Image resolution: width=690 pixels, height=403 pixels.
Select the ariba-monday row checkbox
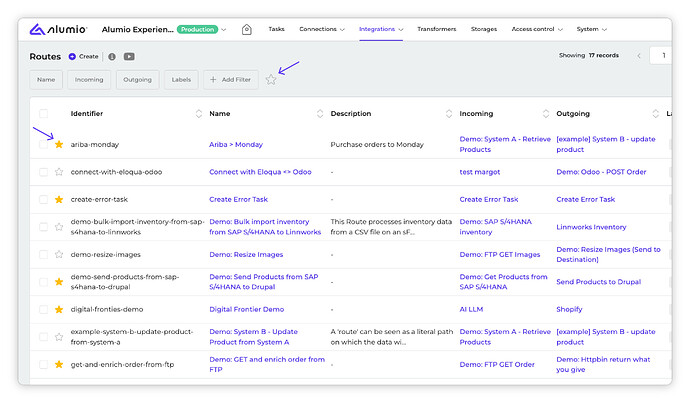pos(44,144)
